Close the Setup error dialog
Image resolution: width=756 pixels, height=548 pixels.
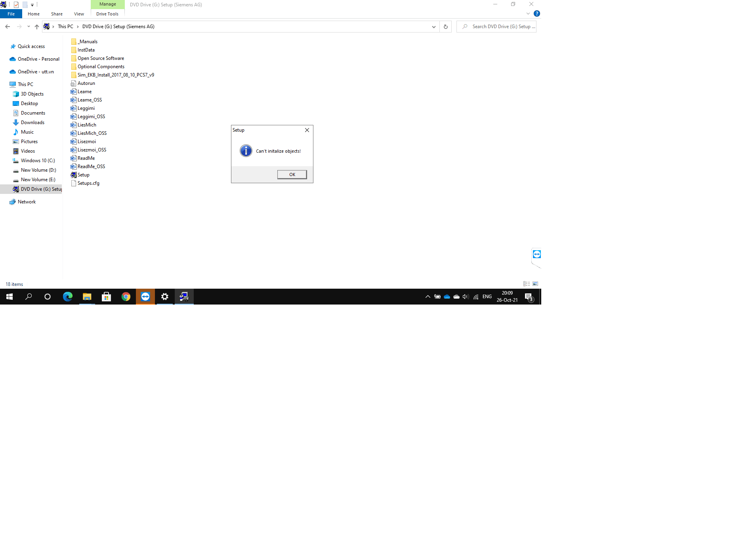(x=307, y=130)
